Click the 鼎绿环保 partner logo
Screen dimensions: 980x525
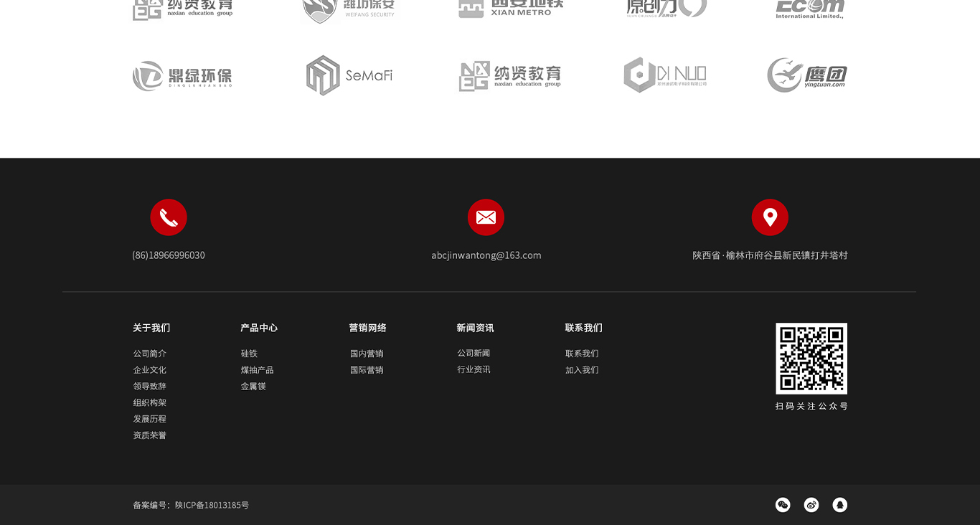point(182,76)
